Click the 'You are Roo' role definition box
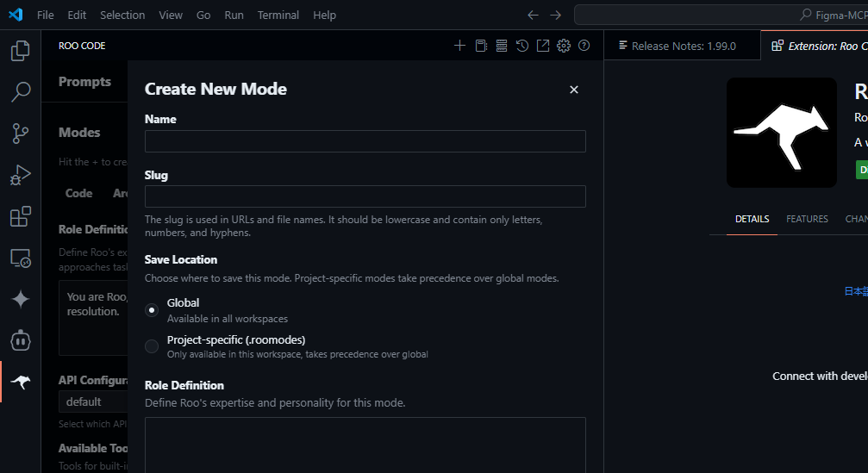 [x=94, y=318]
